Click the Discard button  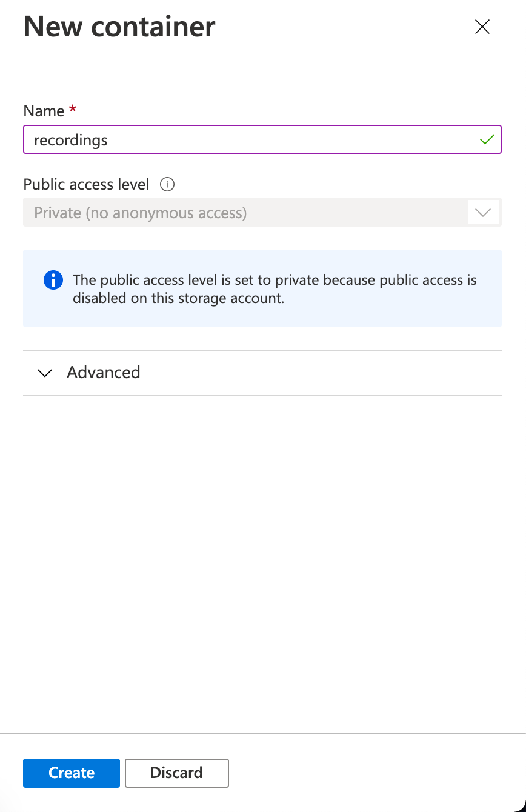[177, 773]
